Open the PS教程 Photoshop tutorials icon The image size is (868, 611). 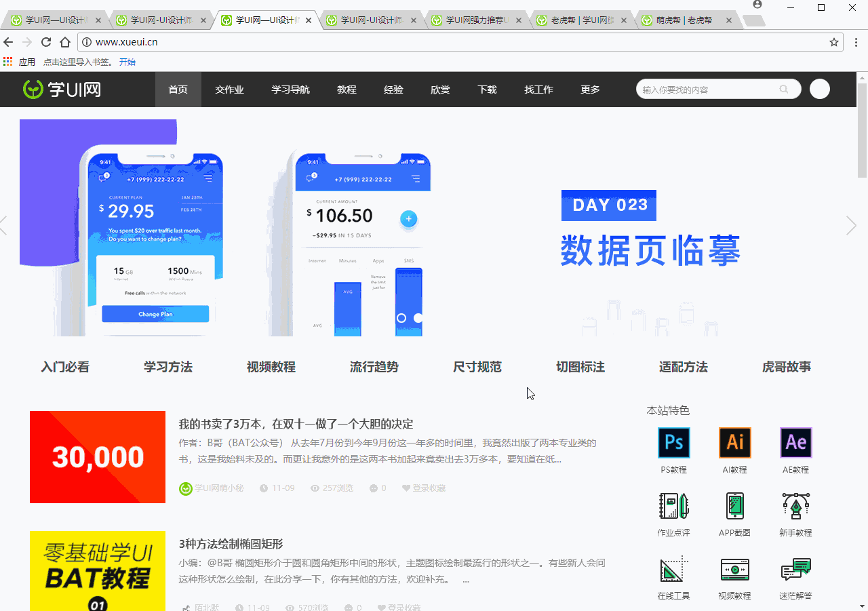673,441
